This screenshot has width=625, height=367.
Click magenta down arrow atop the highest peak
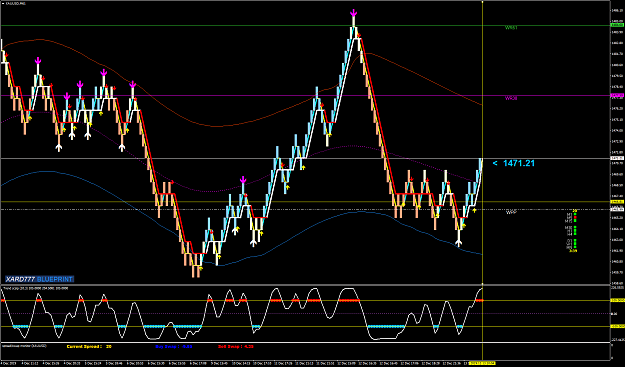354,13
